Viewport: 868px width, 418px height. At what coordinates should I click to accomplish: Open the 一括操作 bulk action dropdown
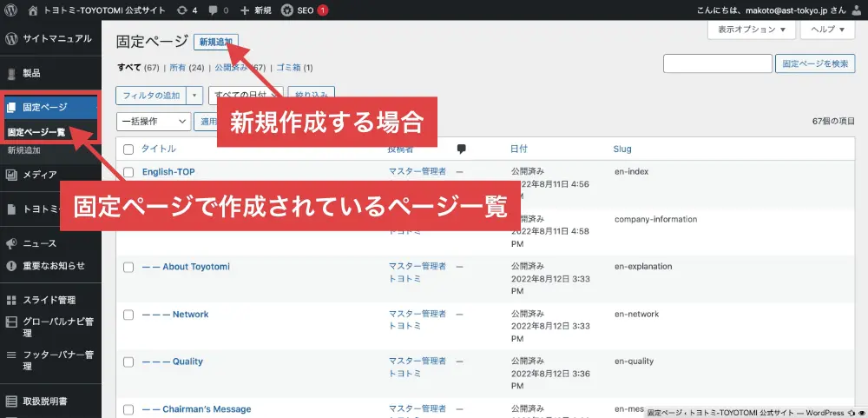coord(154,122)
